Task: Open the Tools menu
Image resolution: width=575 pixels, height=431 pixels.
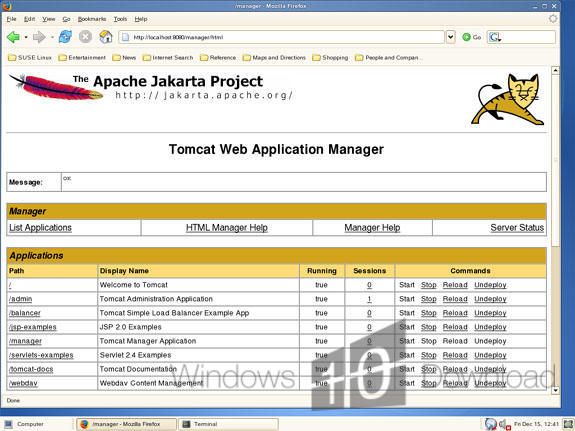Action: [x=120, y=19]
